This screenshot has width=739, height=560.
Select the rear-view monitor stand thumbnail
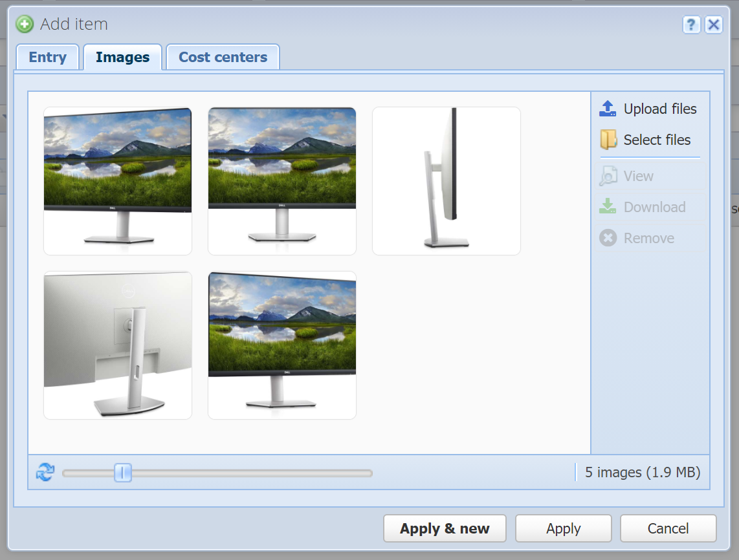(x=118, y=345)
